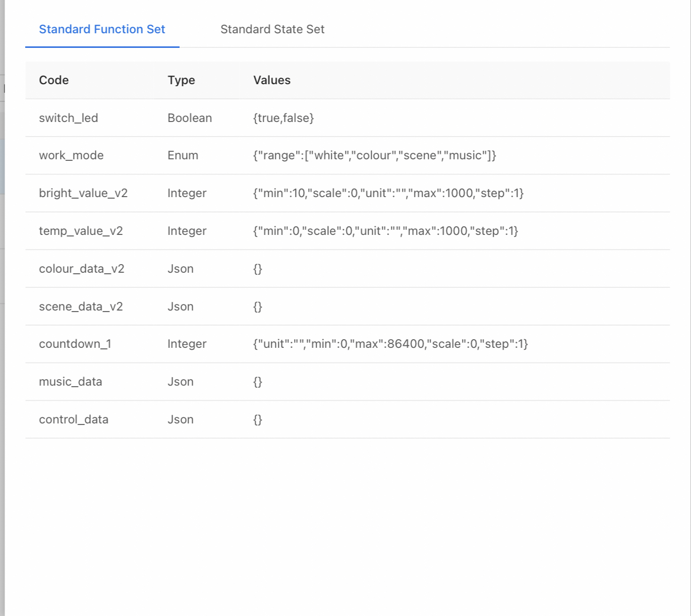Select the scene_data_v2 code cell
The height and width of the screenshot is (616, 691).
[x=81, y=306]
